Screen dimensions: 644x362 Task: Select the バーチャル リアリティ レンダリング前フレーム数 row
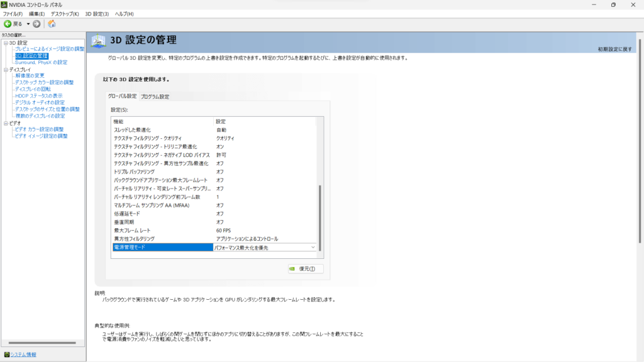(214, 197)
